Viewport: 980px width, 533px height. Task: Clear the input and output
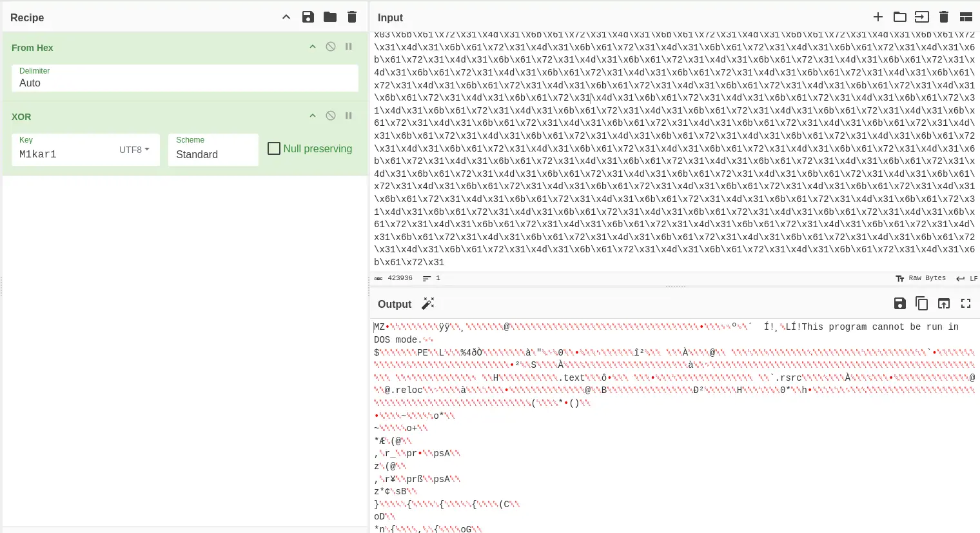944,17
